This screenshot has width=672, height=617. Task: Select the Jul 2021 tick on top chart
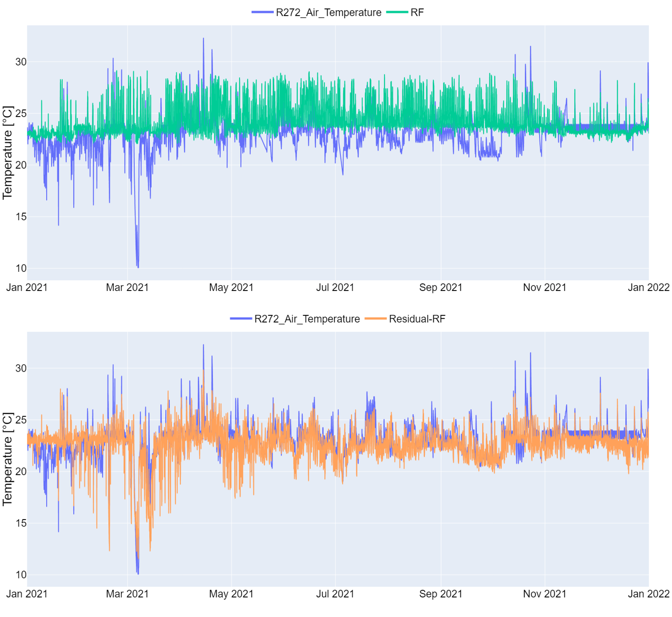[335, 288]
